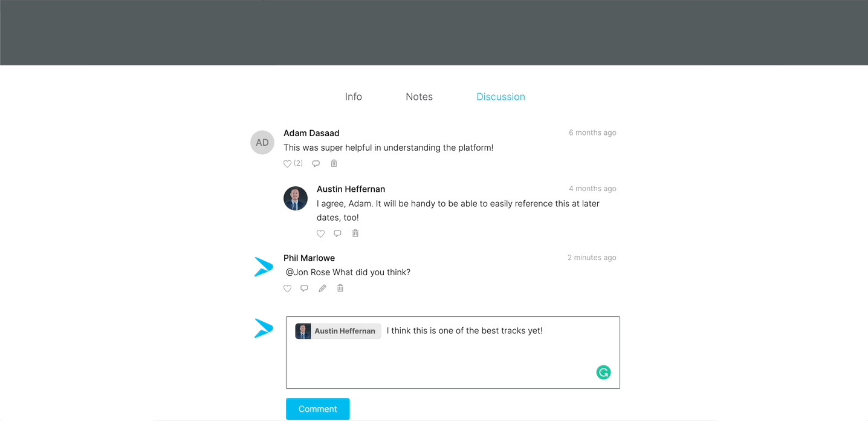The image size is (868, 421).
Task: Reply to Phil Marlowe's comment
Action: (304, 289)
